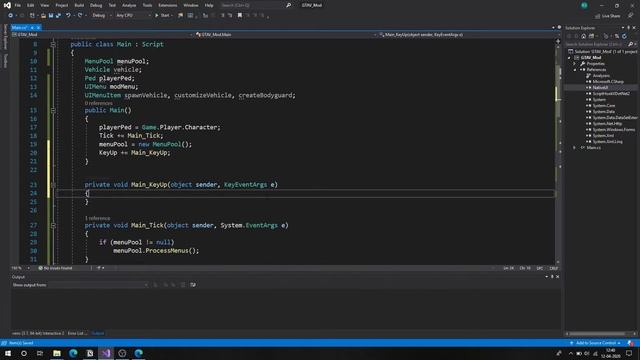Click the Solution Explorer search field

tap(600, 44)
